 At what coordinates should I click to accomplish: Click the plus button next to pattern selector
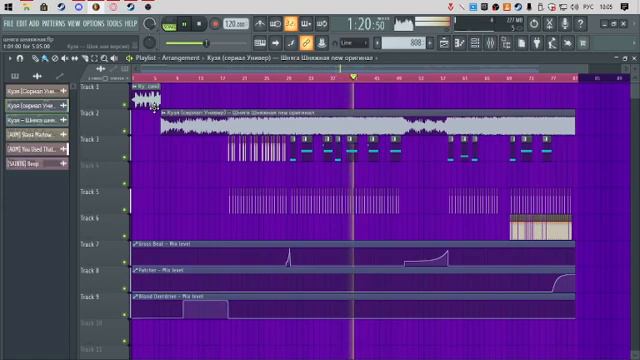point(430,43)
